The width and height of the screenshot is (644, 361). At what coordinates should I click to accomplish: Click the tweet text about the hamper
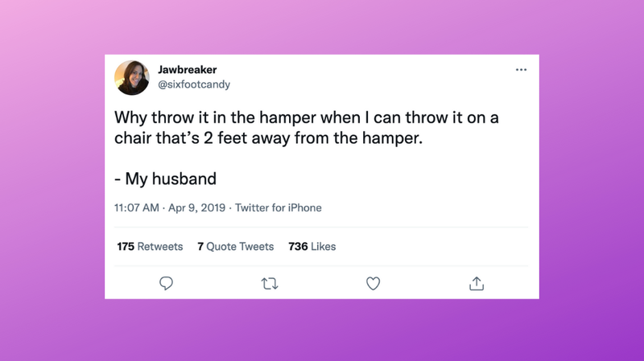pyautogui.click(x=307, y=128)
